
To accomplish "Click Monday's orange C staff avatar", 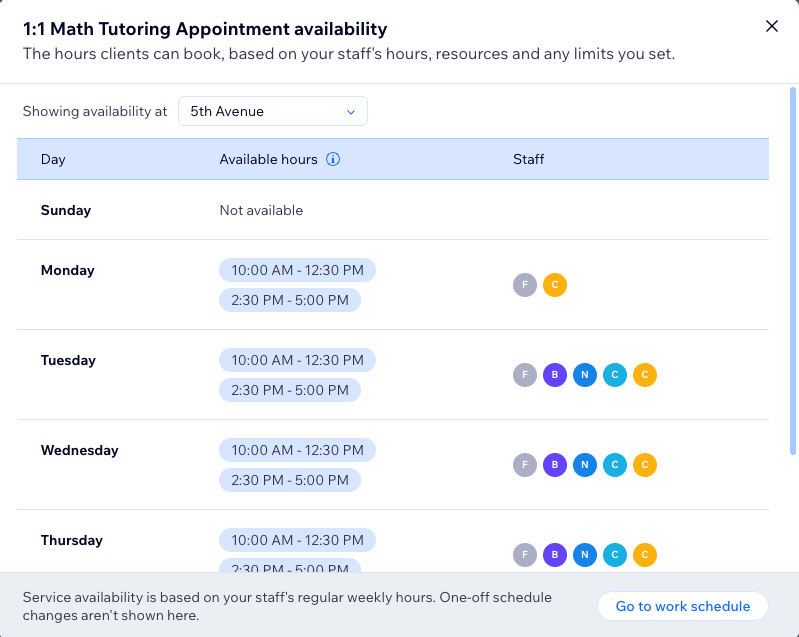I will (555, 285).
